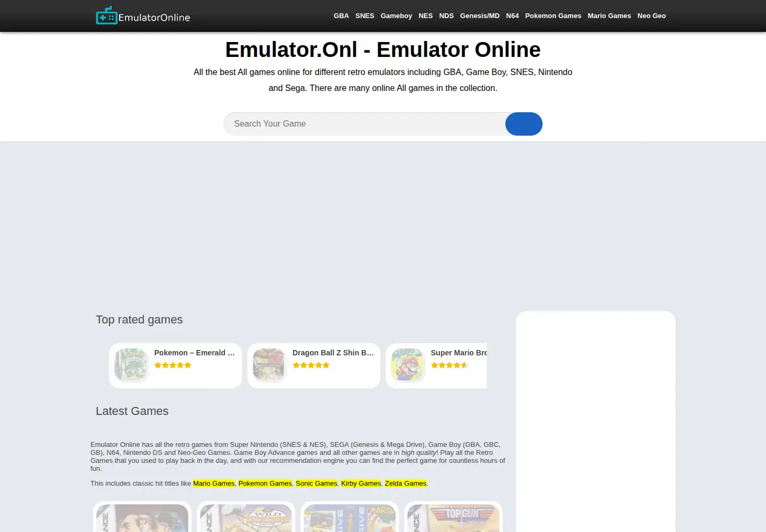This screenshot has width=766, height=532.
Task: Click the Super Mario Bros title
Action: coord(459,353)
